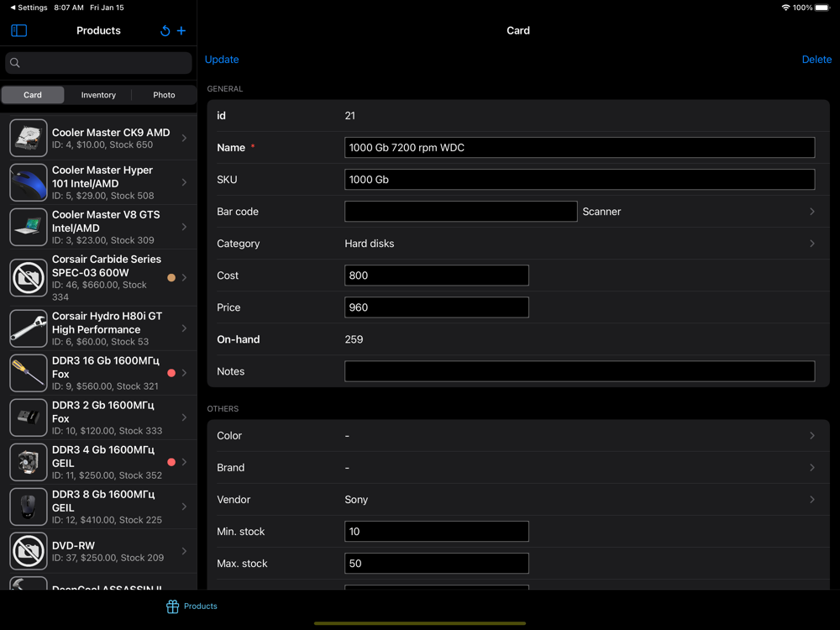Click screwdriver image for DDR3 16 Gb
Screen dimensions: 840x630
click(29, 373)
